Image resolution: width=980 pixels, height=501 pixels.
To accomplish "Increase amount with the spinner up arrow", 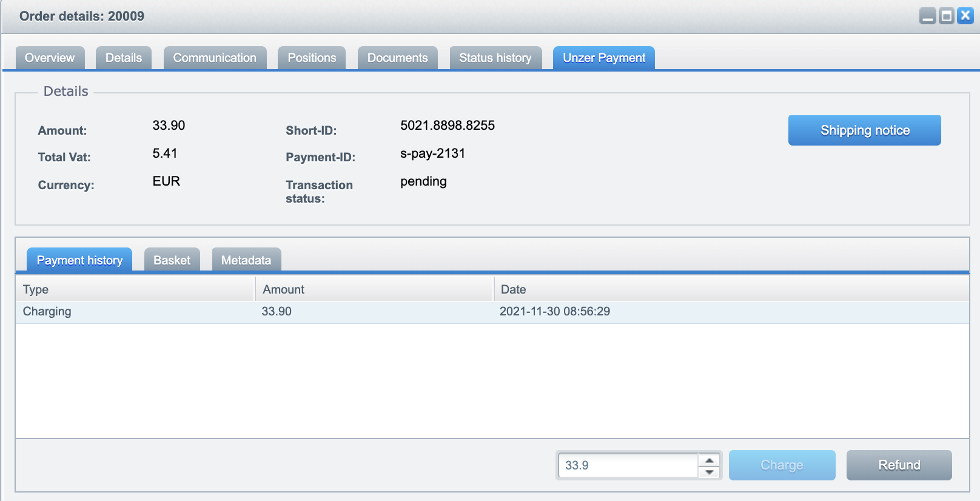I will [709, 460].
